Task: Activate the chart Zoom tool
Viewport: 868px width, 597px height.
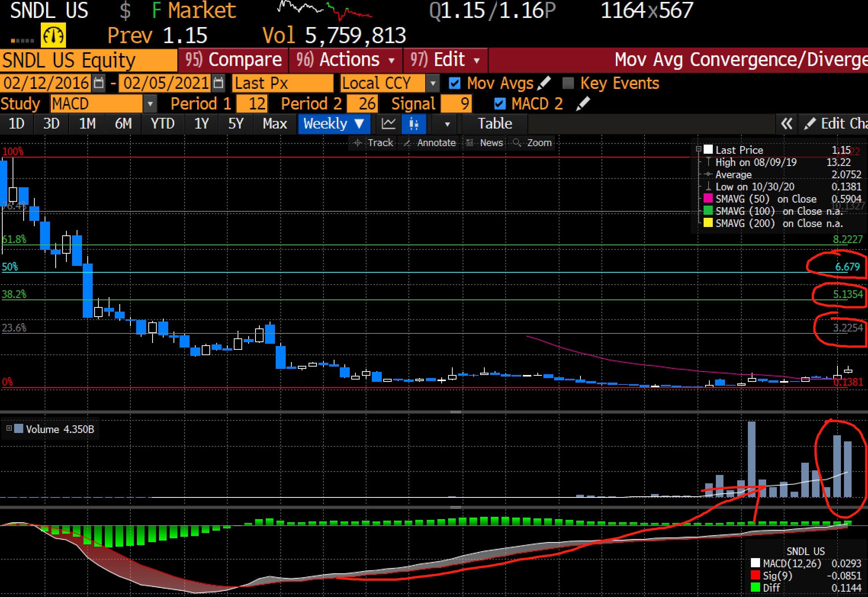Action: pos(539,143)
